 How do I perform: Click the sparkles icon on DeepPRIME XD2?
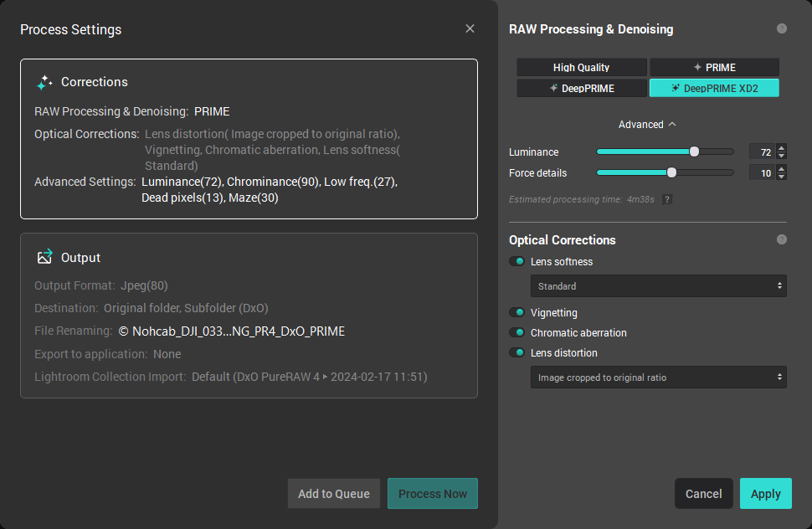[x=675, y=87]
